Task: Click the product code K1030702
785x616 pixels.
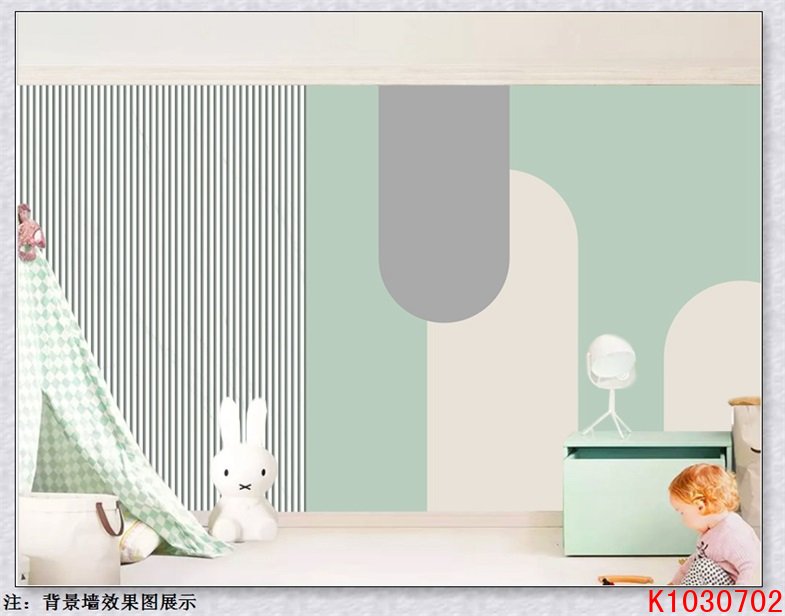Action: (x=715, y=601)
